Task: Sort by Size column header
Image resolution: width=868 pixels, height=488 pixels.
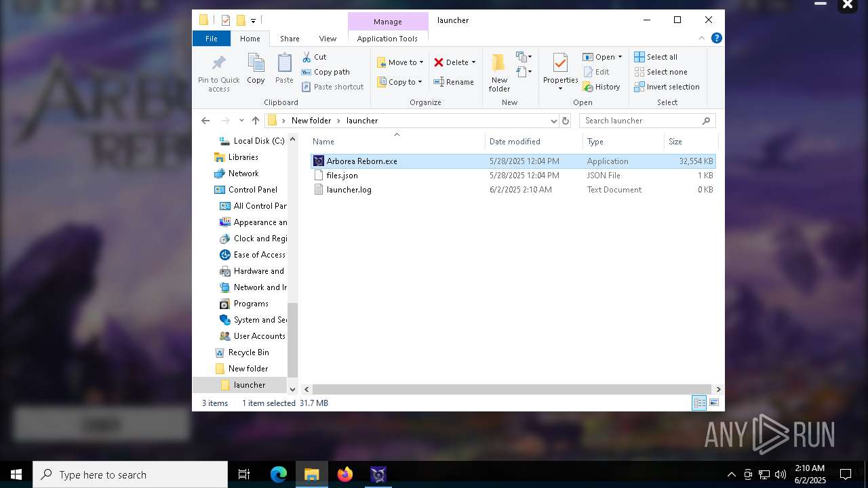Action: 691,142
